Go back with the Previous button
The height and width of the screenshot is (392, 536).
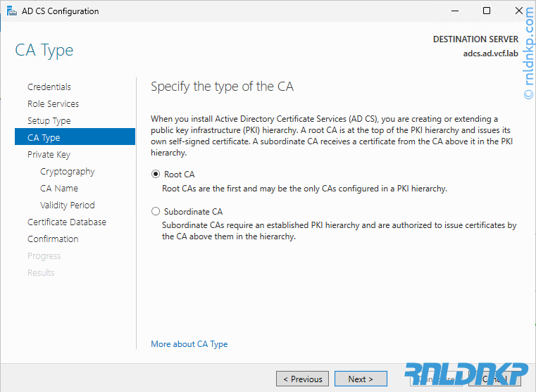[302, 379]
